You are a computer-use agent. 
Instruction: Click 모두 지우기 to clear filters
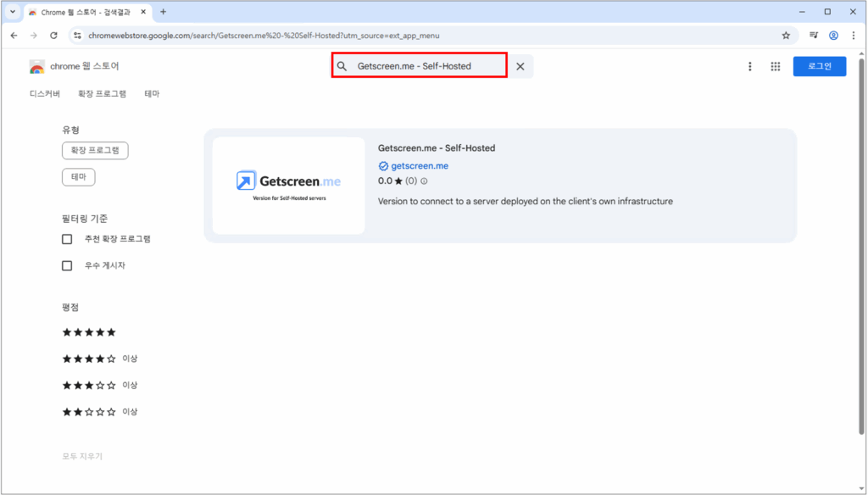coord(82,456)
